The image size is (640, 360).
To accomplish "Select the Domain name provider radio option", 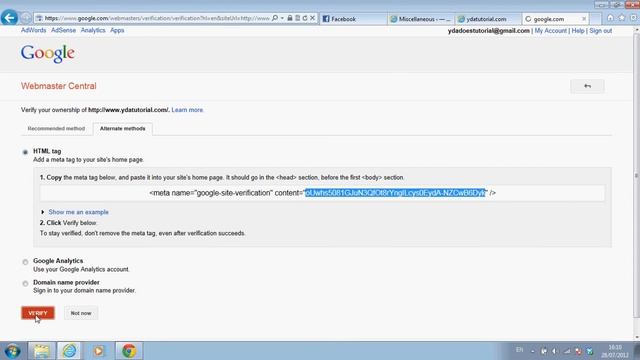I will [25, 283].
